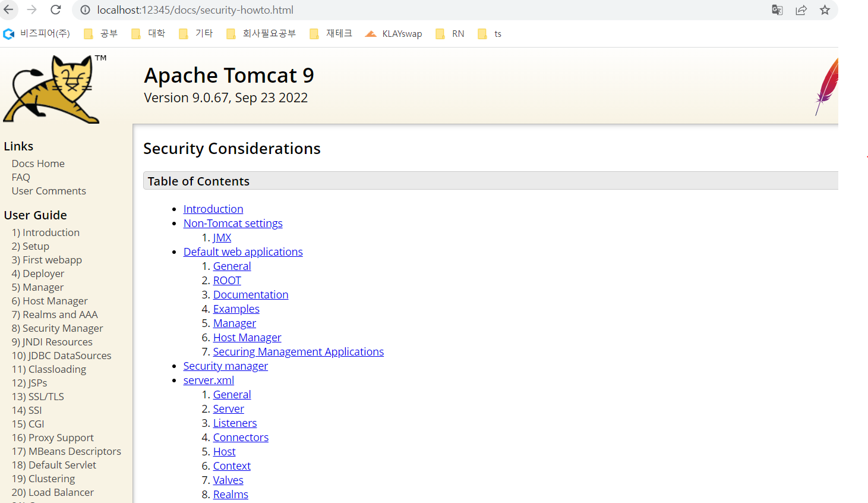868x503 pixels.
Task: Jump to Host Manager subsection in contents
Action: pyautogui.click(x=247, y=338)
